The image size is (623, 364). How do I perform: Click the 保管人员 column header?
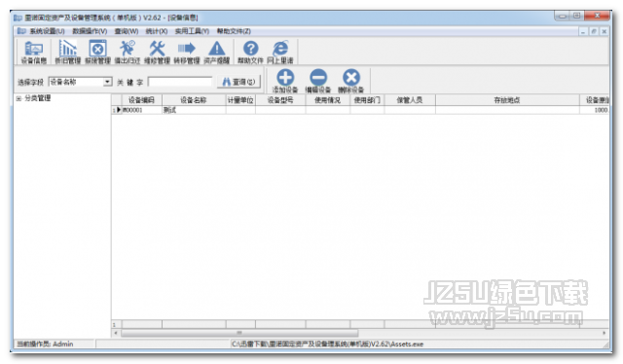pos(410,100)
